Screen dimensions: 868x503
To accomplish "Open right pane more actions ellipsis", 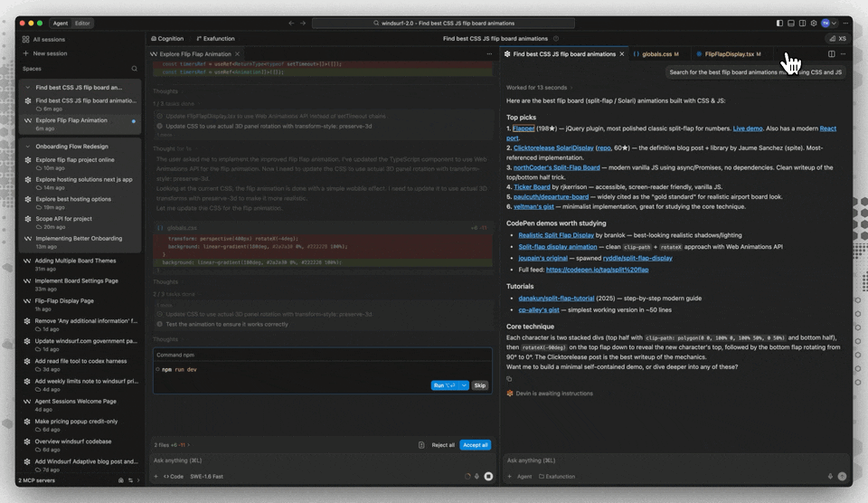I will [x=843, y=54].
